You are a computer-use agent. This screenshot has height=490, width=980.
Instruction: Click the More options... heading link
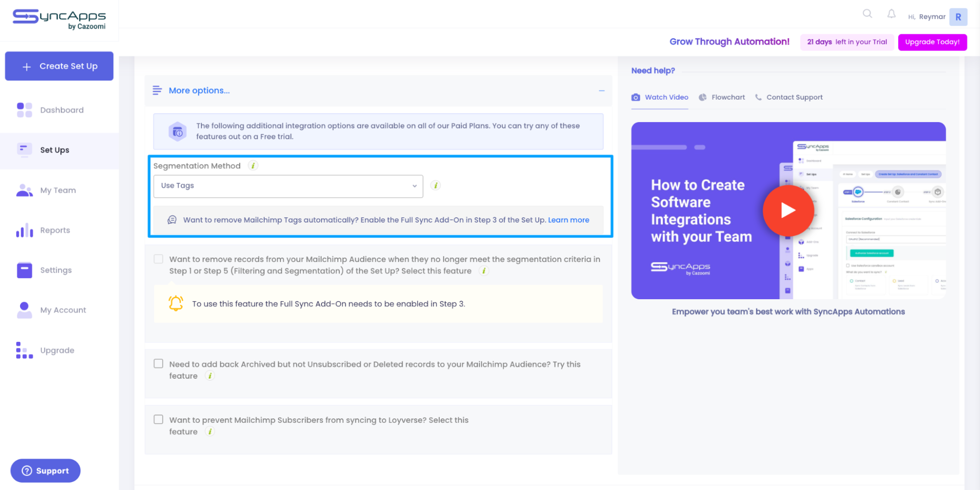[199, 91]
